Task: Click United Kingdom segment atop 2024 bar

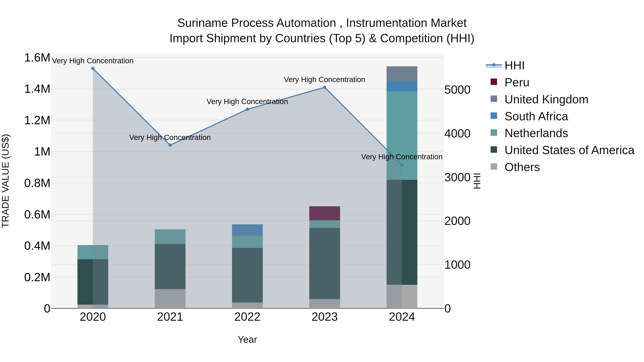Action: point(402,74)
